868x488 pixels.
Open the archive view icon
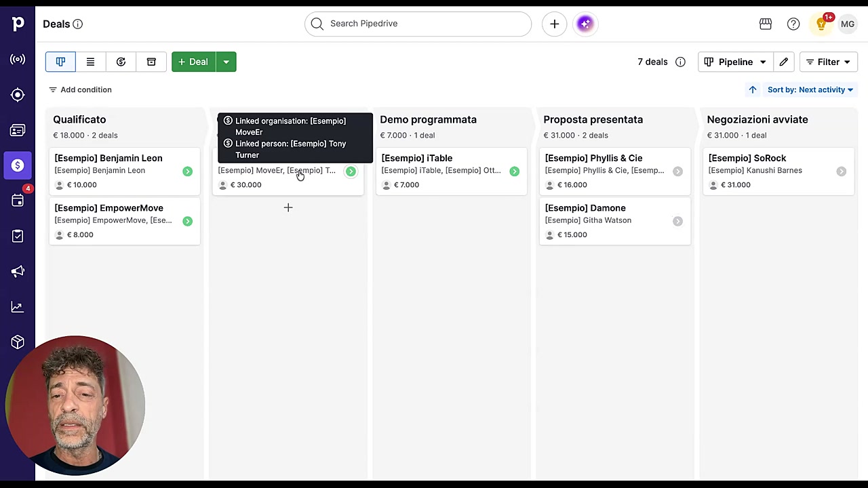151,62
